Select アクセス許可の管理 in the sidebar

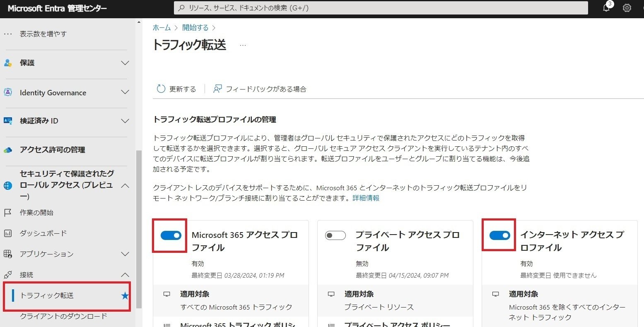pyautogui.click(x=53, y=150)
